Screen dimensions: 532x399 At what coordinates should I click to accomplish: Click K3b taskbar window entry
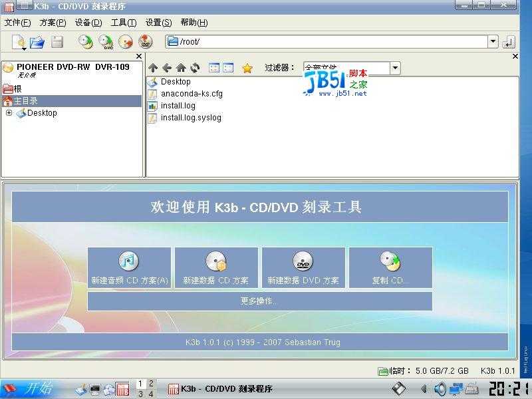[221, 389]
